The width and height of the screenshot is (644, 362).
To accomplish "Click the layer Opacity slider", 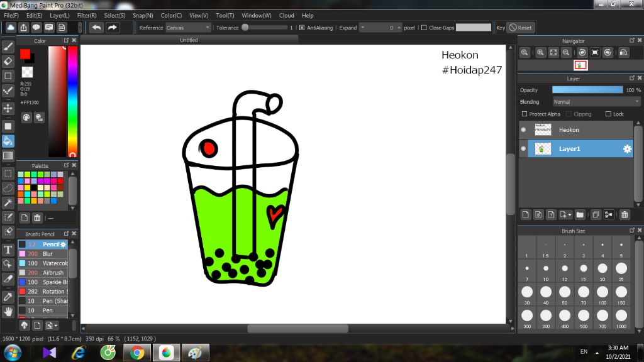I will coord(587,90).
